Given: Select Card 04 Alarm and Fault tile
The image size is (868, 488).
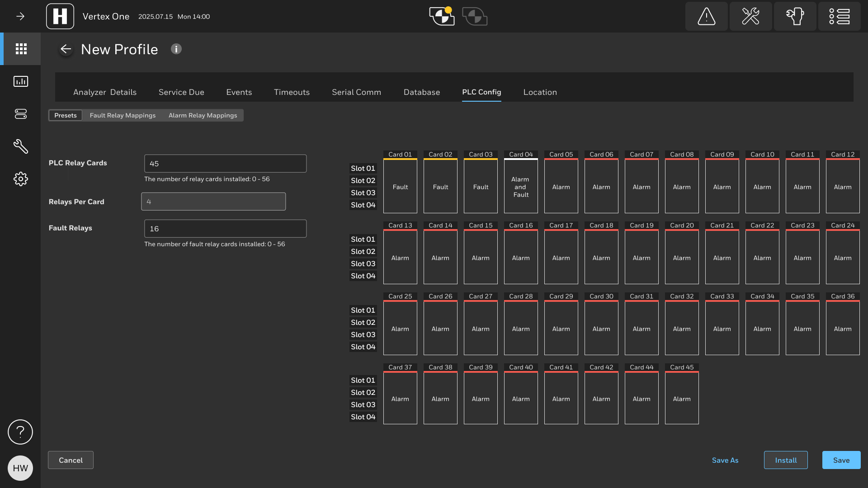Looking at the screenshot, I should [521, 186].
